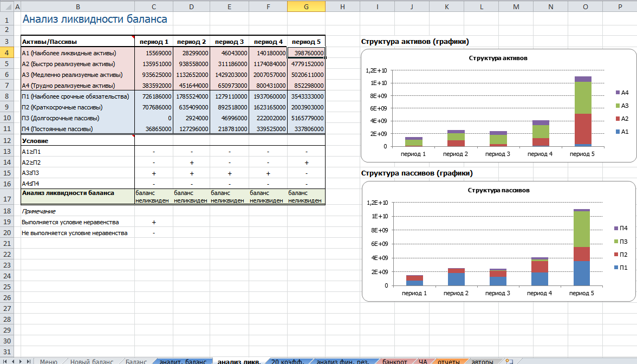Screen dimensions: 637x364
Task: Select the анализ ликв. sheet tab
Action: pyautogui.click(x=239, y=361)
